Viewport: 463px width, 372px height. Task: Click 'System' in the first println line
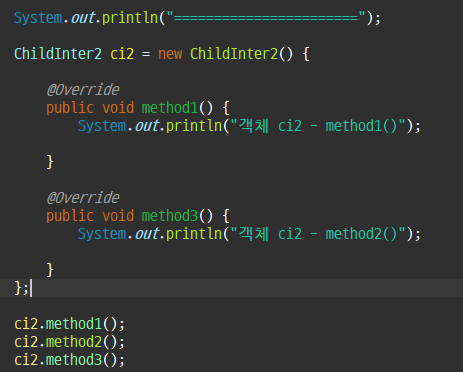(x=38, y=18)
